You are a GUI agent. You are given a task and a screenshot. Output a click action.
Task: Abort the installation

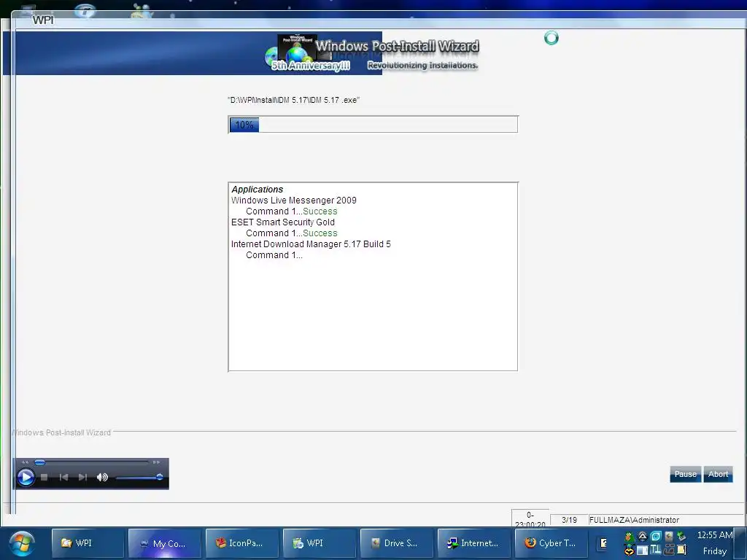(x=718, y=474)
